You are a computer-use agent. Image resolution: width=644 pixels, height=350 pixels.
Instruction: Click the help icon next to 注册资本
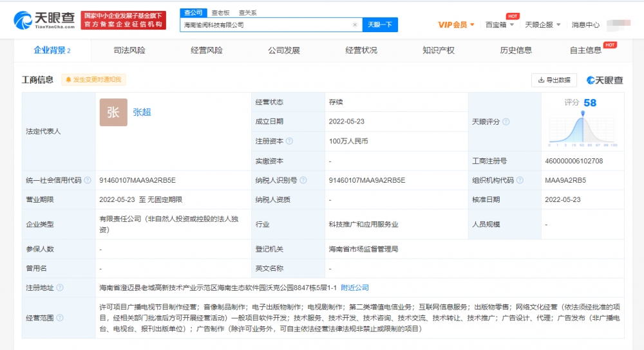[289, 141]
